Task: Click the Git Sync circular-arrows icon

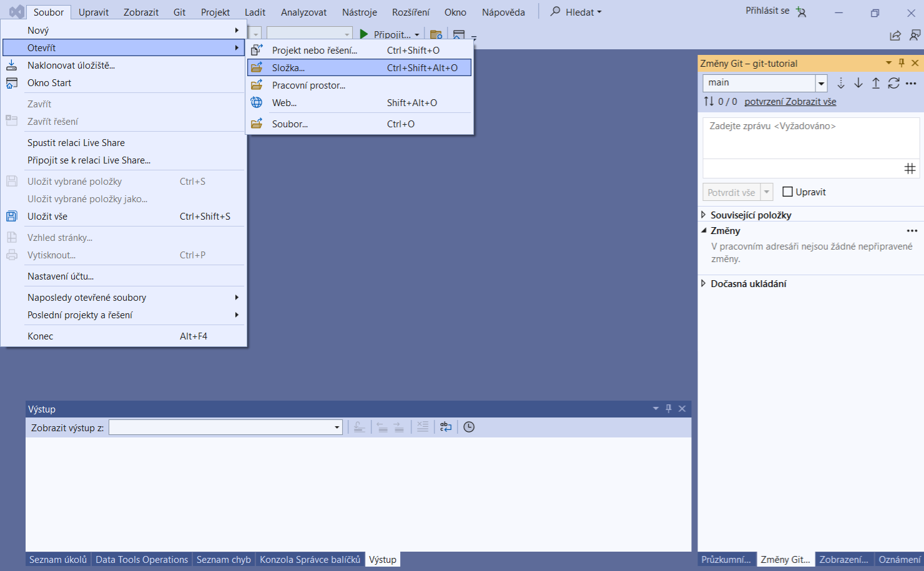Action: click(x=894, y=83)
